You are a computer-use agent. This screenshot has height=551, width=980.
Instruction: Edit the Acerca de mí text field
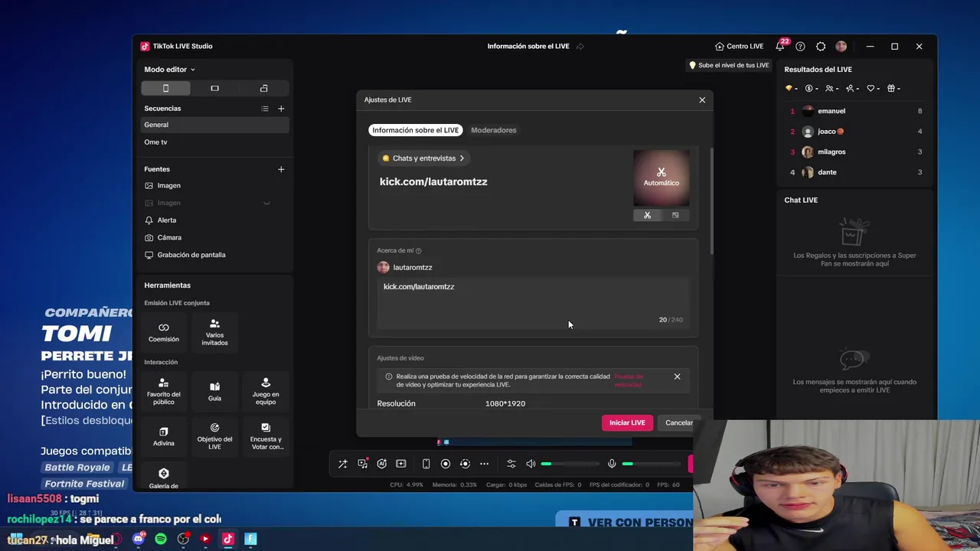pyautogui.click(x=533, y=303)
